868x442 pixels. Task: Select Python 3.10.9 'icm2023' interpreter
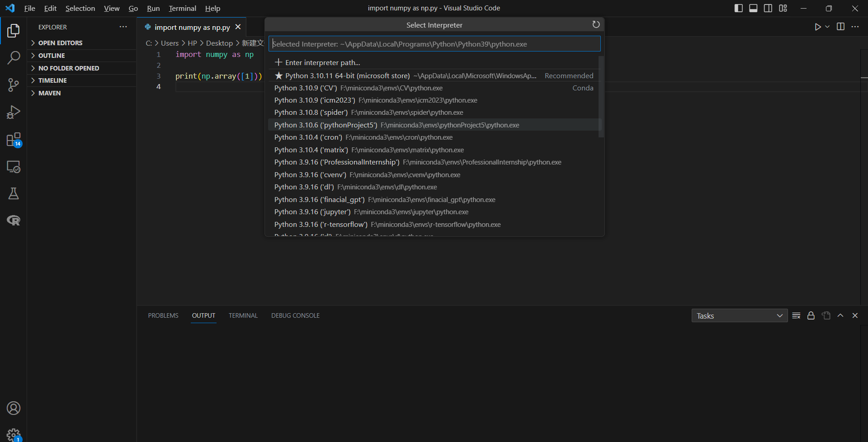(x=434, y=100)
